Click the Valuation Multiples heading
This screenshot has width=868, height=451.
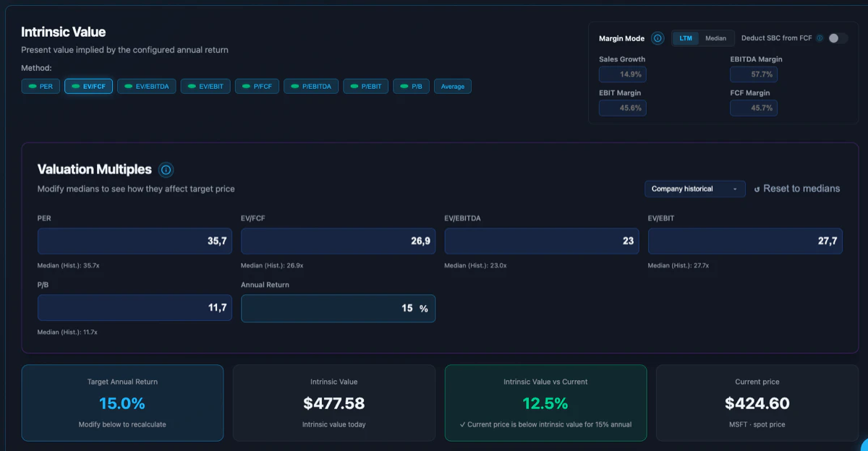(95, 169)
